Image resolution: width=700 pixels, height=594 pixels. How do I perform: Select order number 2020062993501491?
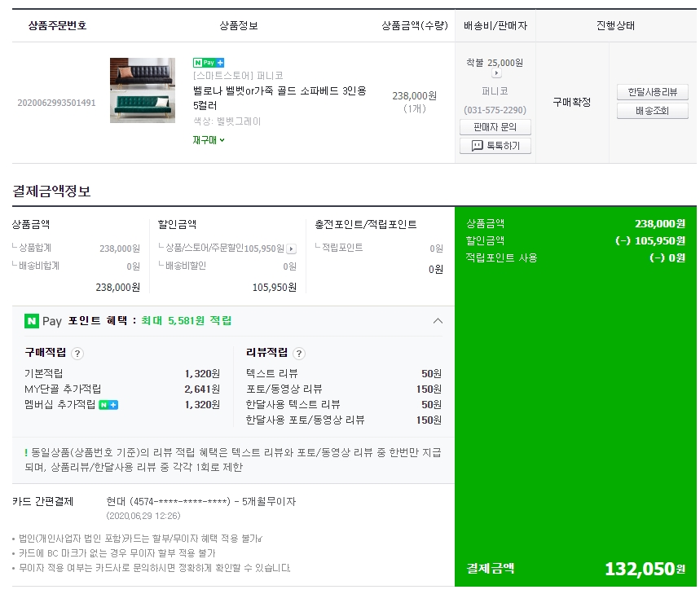click(57, 103)
